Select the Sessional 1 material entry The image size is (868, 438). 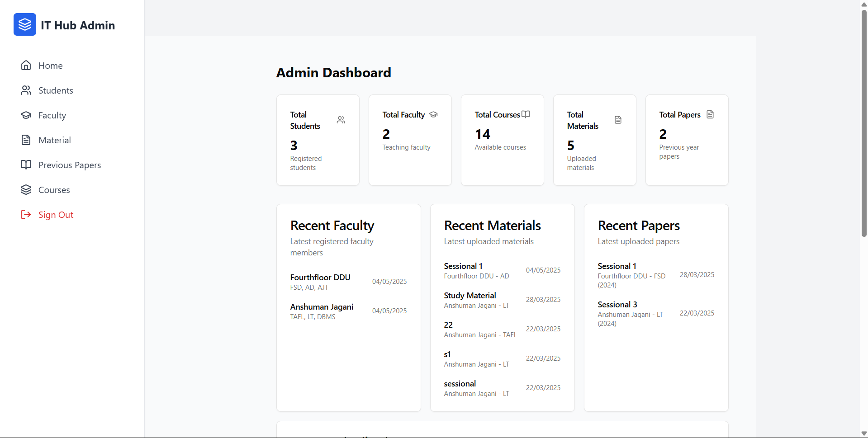click(463, 266)
